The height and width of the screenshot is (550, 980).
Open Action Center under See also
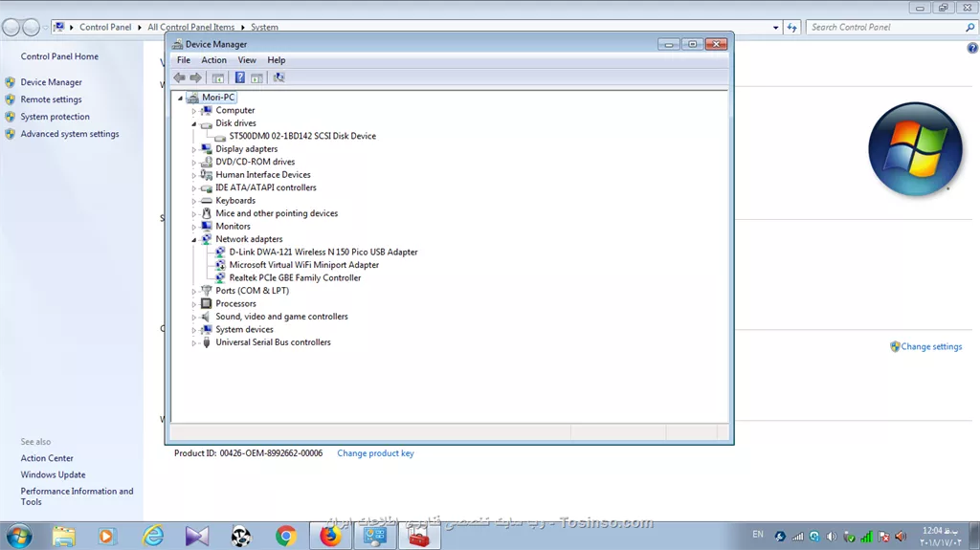47,458
